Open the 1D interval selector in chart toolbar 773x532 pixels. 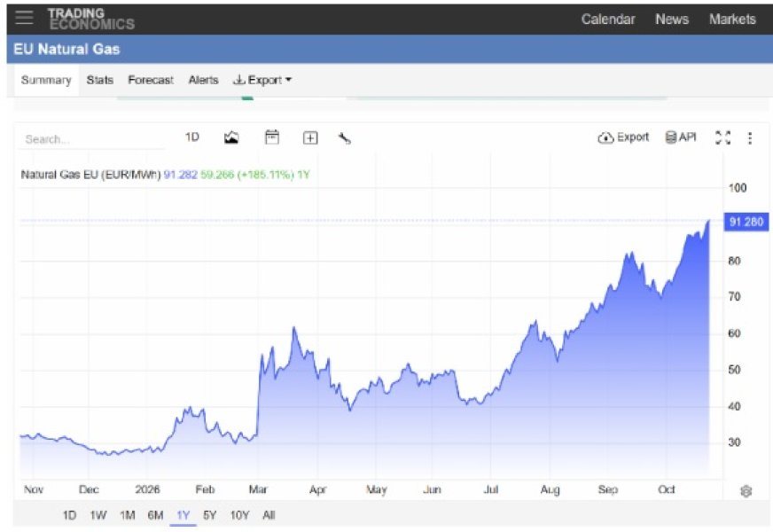(x=191, y=137)
